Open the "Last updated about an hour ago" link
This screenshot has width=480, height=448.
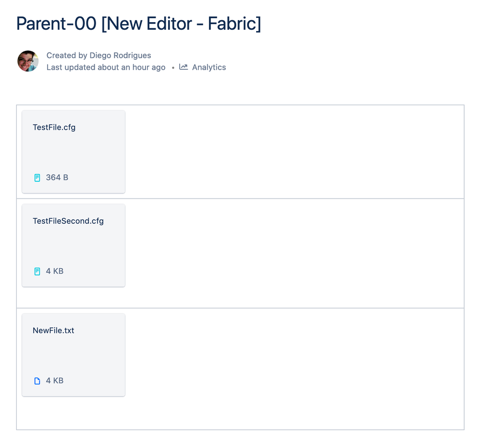click(106, 67)
